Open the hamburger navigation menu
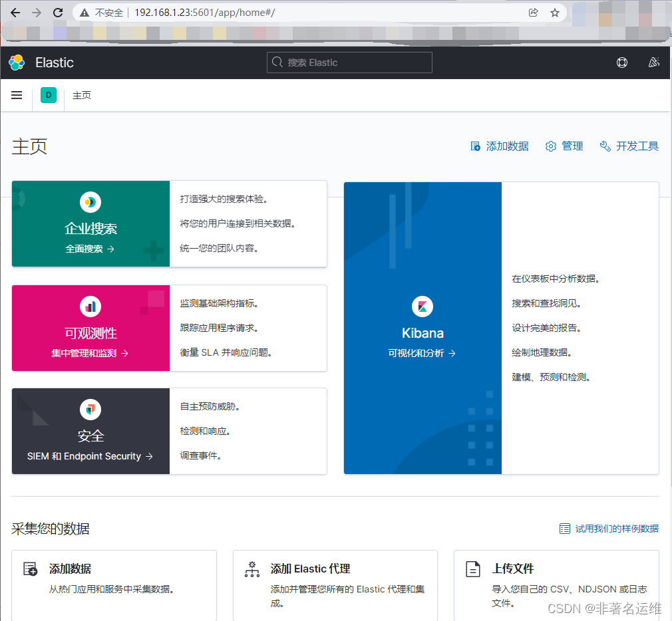This screenshot has width=672, height=621. [17, 95]
